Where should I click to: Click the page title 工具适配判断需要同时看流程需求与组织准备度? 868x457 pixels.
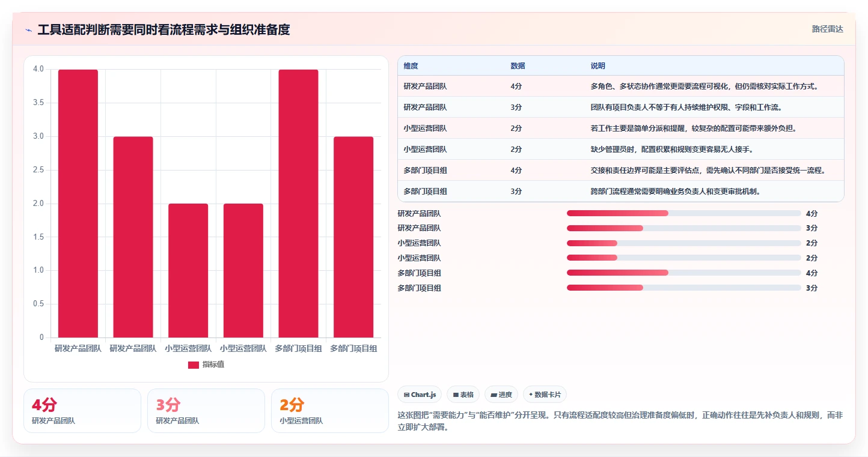click(164, 29)
